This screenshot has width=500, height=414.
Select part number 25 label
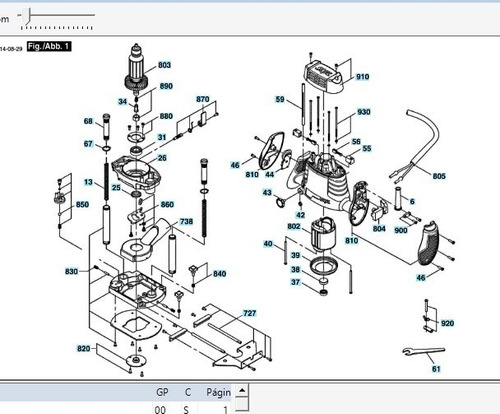pyautogui.click(x=116, y=188)
